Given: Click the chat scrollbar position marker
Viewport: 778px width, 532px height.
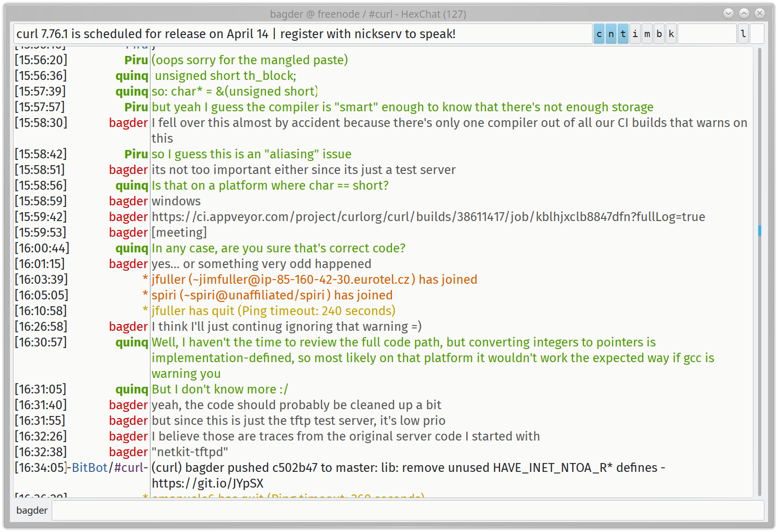Looking at the screenshot, I should [x=759, y=230].
